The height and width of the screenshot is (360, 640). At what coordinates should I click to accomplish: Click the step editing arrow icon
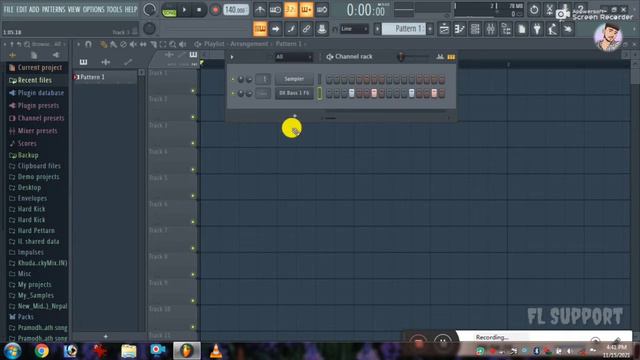[x=275, y=29]
